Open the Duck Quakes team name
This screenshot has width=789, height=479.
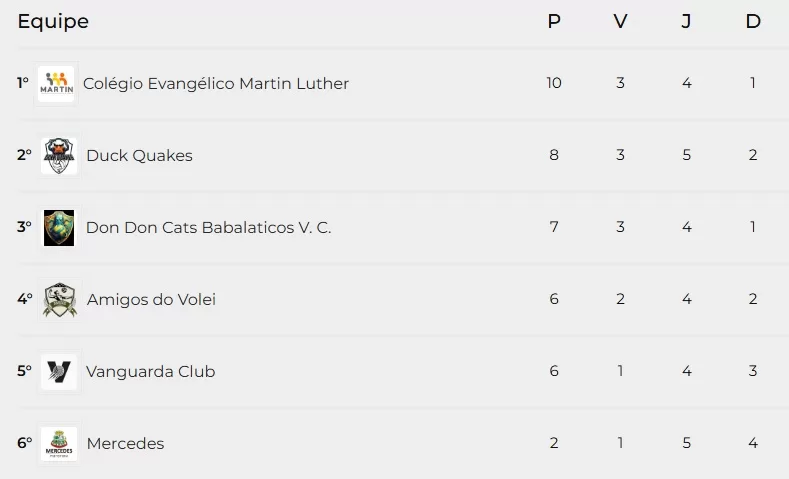pos(139,156)
